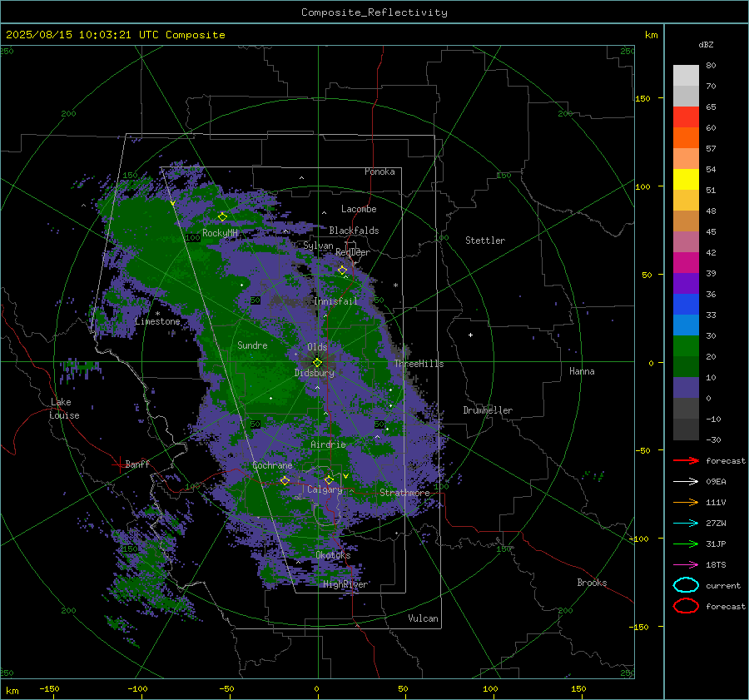Click the Stettler city label

click(485, 241)
